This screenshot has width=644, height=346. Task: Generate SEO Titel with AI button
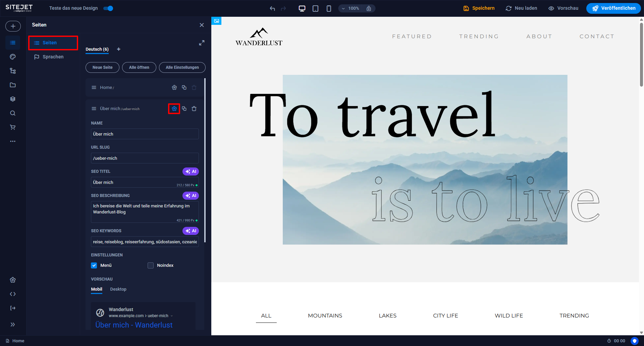pyautogui.click(x=191, y=171)
